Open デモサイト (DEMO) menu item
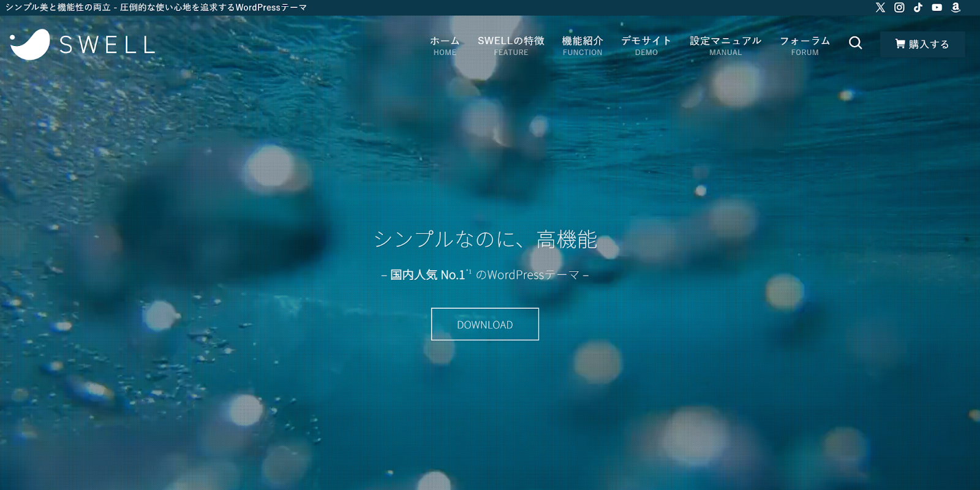 pos(646,45)
